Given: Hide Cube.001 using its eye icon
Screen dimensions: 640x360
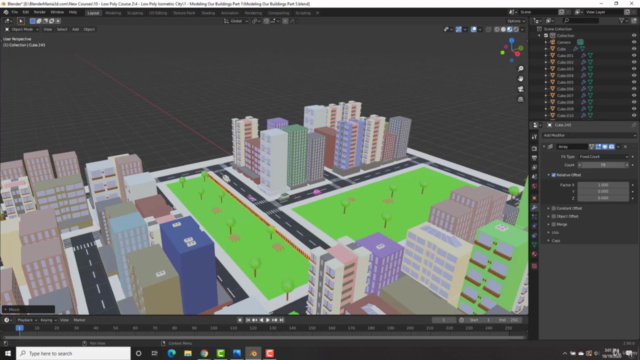Looking at the screenshot, I should coord(634,56).
